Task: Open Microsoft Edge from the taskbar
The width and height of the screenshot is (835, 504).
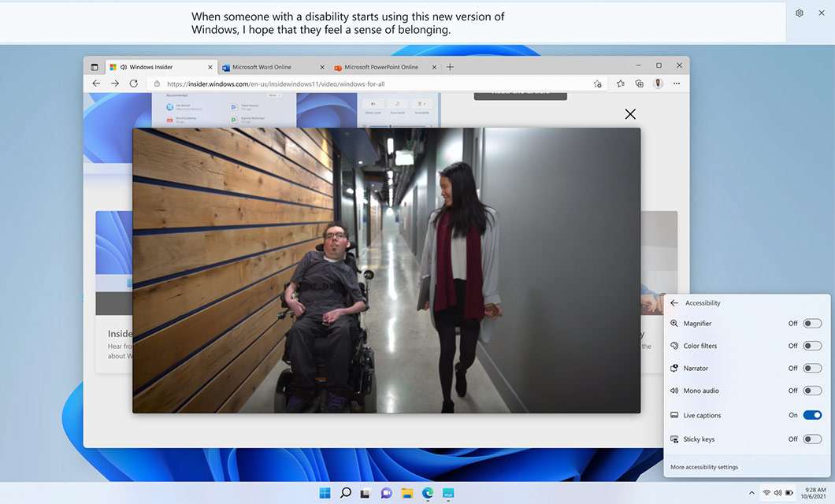Action: pyautogui.click(x=427, y=492)
